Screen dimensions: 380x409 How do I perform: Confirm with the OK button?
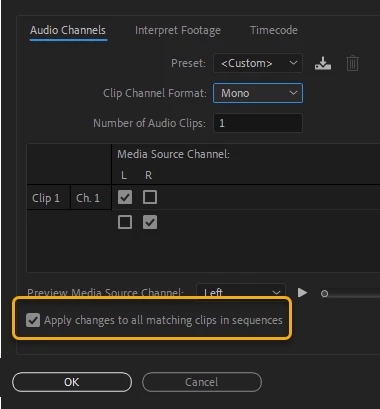click(72, 382)
